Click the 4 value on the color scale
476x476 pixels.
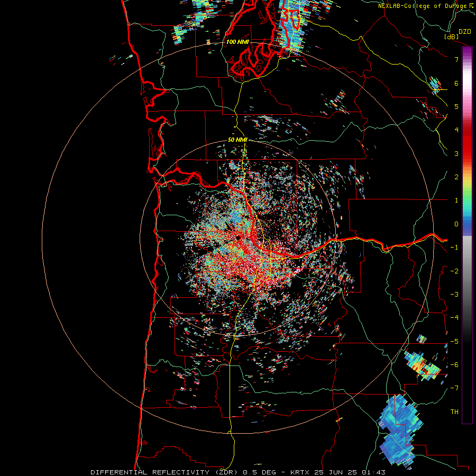(x=456, y=130)
